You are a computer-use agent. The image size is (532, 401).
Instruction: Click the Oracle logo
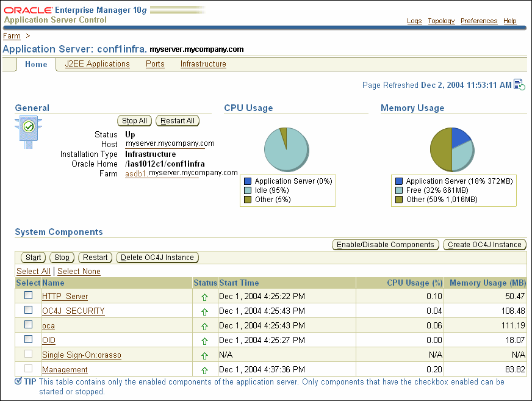(29, 10)
